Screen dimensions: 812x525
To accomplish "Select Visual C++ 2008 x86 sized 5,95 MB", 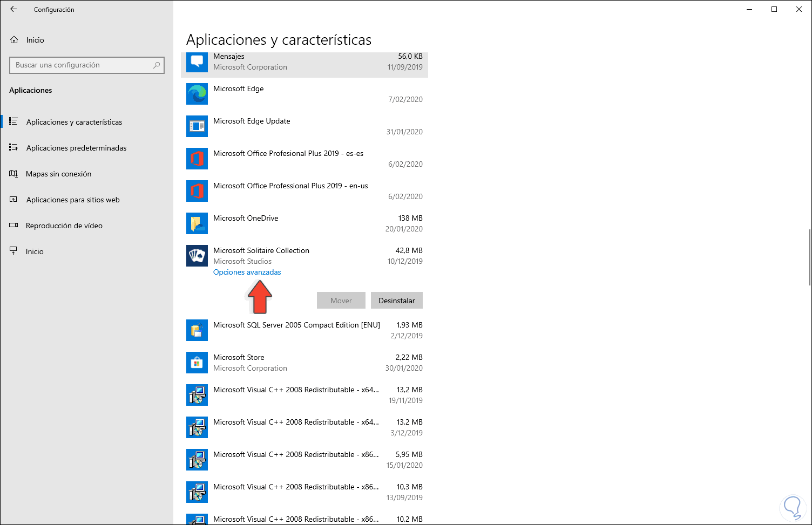I will tap(304, 460).
